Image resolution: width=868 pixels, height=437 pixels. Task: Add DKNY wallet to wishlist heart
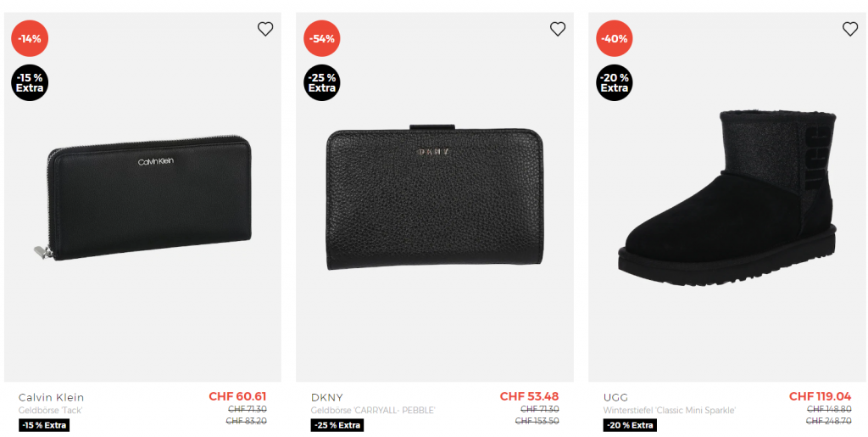pyautogui.click(x=558, y=29)
